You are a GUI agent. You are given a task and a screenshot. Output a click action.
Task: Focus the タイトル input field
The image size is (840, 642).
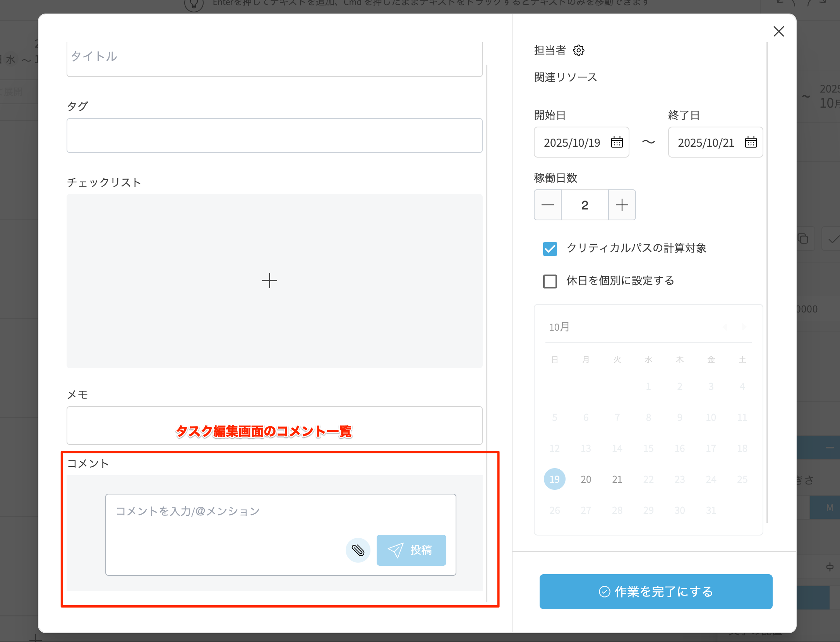(x=274, y=57)
